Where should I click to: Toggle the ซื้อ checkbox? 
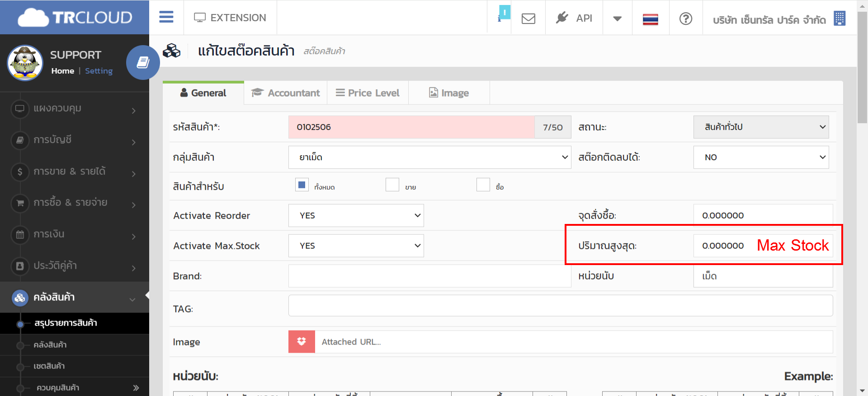click(483, 185)
